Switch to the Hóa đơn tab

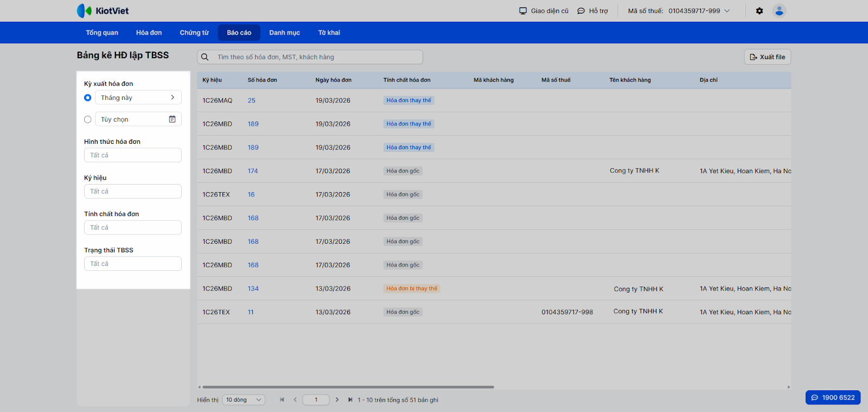149,33
